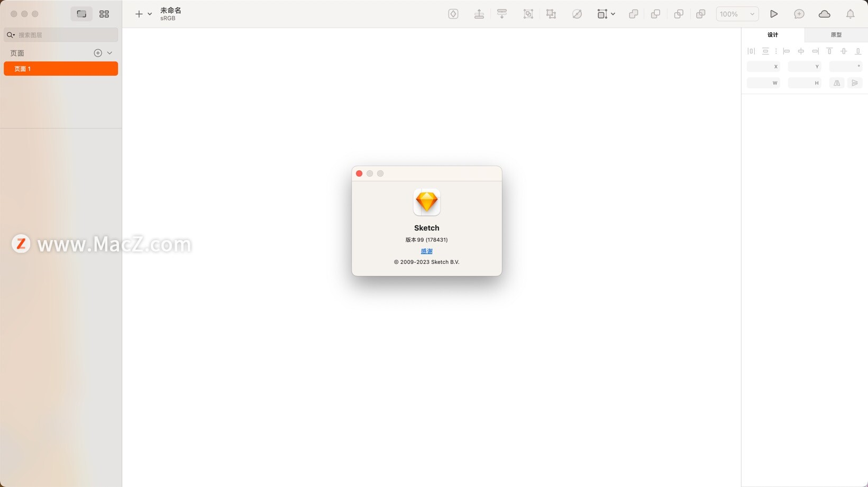Click the Add comment bubble icon
The height and width of the screenshot is (487, 868).
tap(799, 14)
